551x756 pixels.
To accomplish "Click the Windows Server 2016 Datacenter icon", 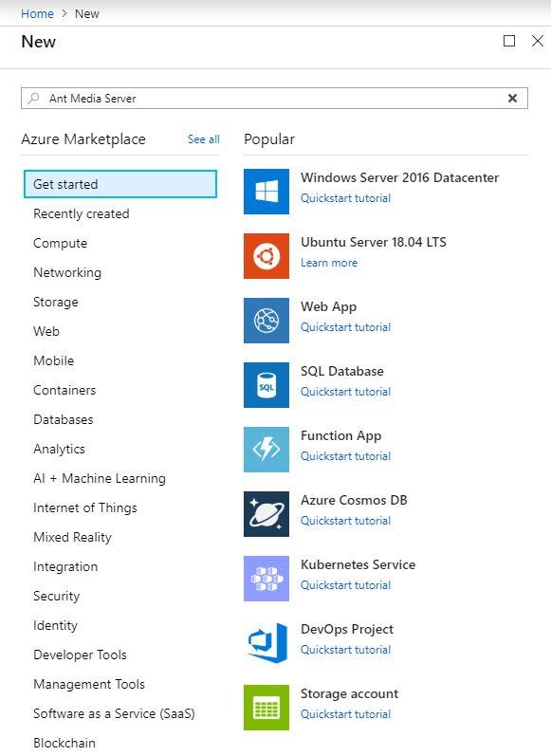I will coord(266,192).
